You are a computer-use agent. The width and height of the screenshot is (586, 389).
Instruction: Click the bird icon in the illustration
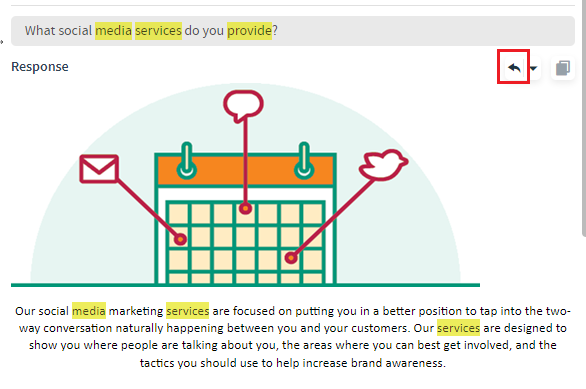pyautogui.click(x=383, y=165)
